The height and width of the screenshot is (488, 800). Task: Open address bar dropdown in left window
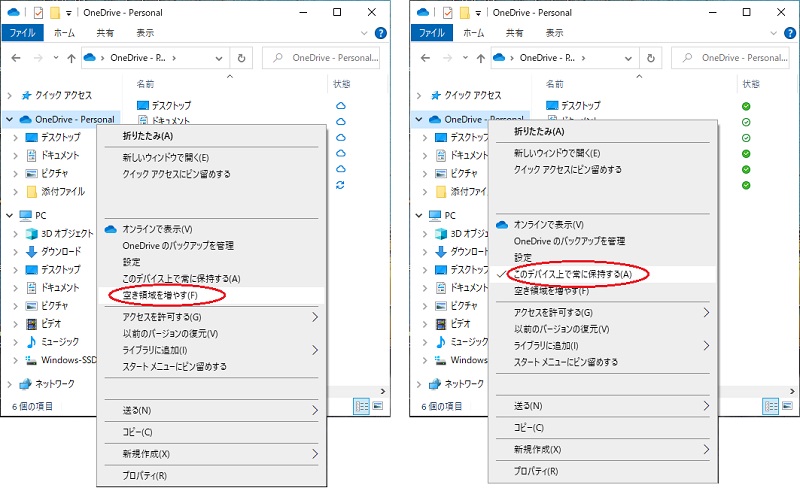[x=219, y=58]
